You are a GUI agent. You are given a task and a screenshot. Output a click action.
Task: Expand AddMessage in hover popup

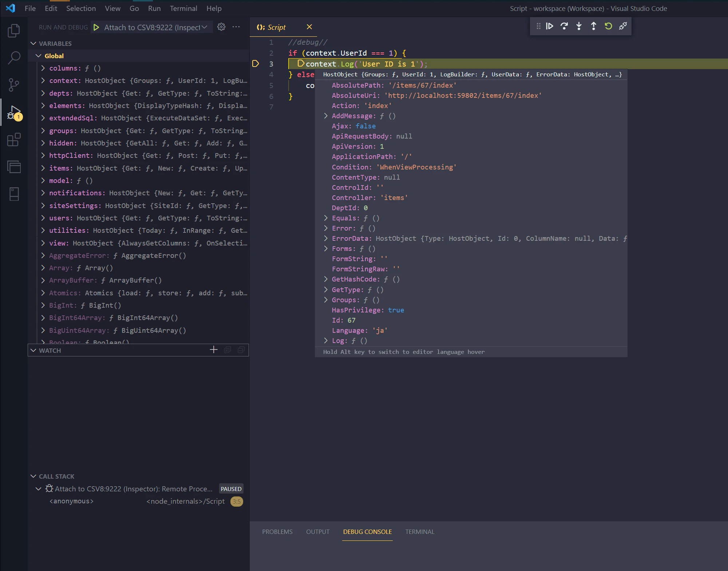click(326, 116)
